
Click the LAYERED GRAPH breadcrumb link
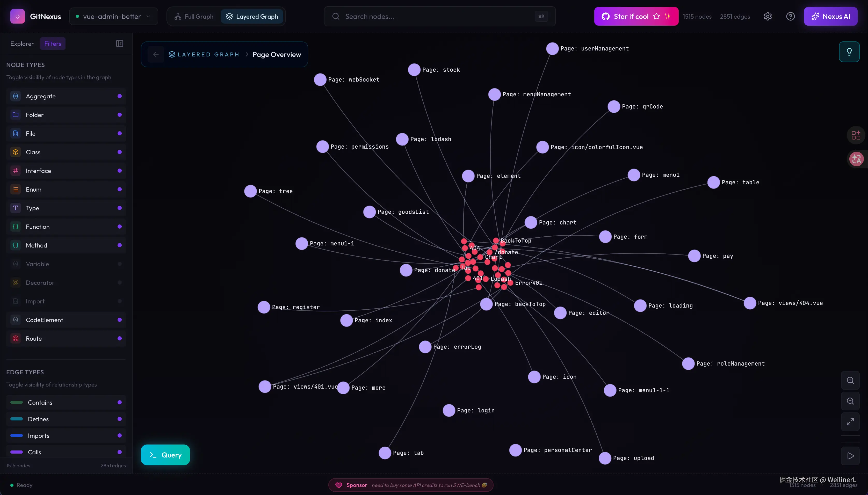tap(204, 54)
